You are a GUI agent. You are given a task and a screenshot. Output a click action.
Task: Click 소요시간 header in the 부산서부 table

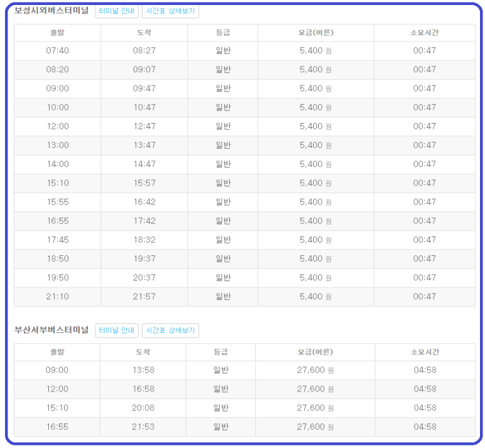(x=425, y=352)
